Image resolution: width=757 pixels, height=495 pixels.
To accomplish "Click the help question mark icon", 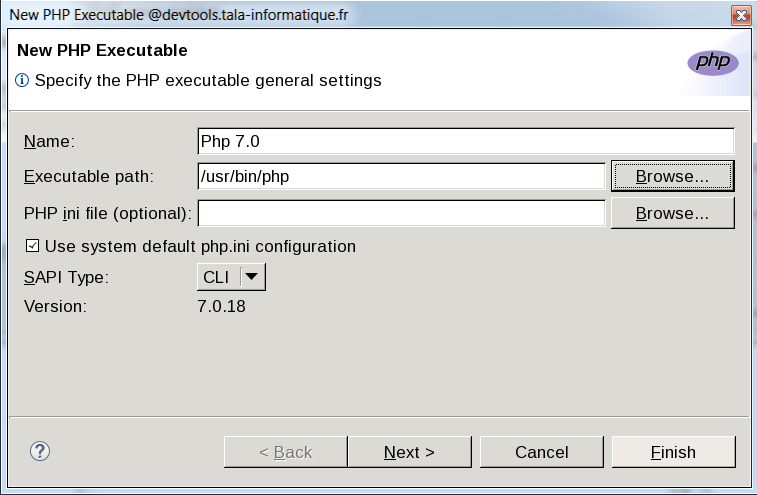I will pos(40,452).
